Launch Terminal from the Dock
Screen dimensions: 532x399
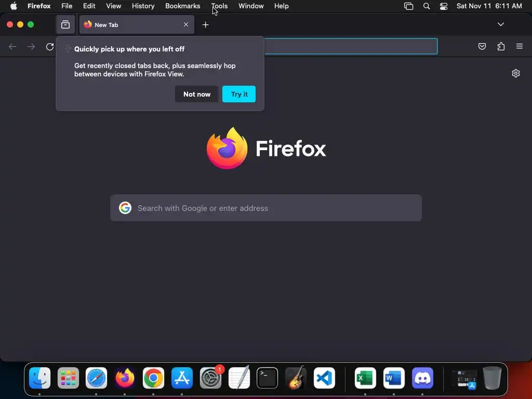[x=268, y=378]
